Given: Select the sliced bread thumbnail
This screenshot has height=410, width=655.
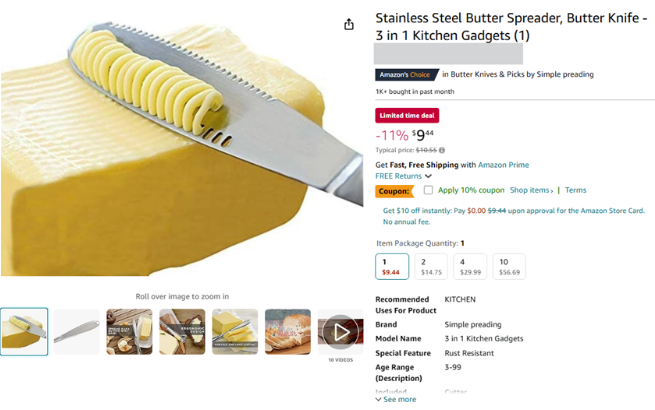Looking at the screenshot, I should click(288, 331).
